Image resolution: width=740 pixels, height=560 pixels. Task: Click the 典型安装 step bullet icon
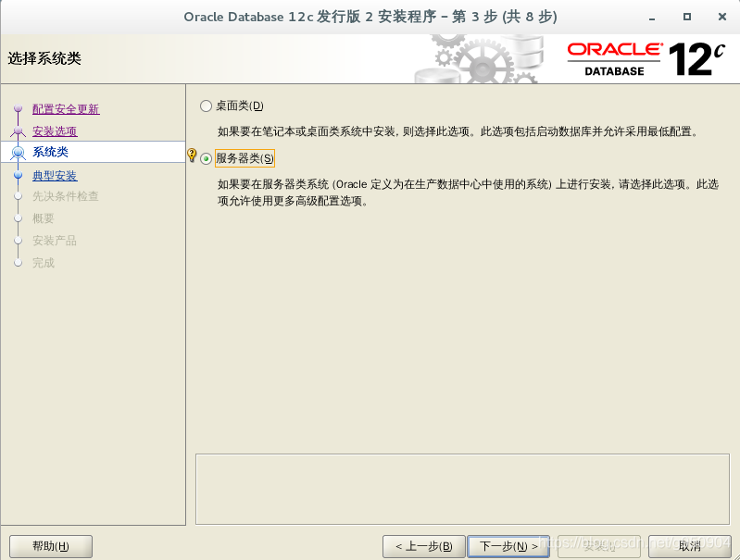[18, 175]
